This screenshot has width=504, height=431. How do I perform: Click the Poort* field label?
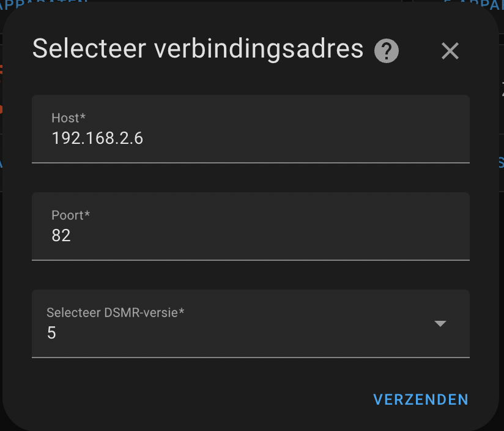[x=70, y=215]
